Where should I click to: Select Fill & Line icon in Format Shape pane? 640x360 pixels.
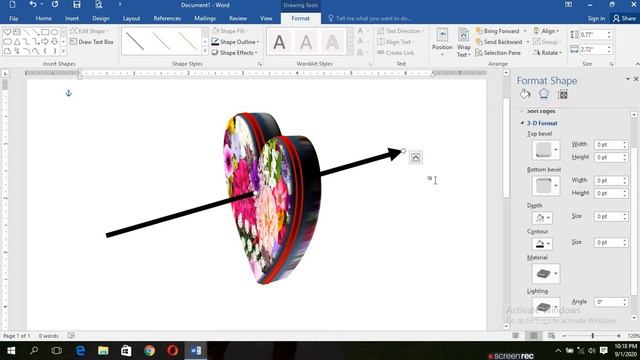525,94
